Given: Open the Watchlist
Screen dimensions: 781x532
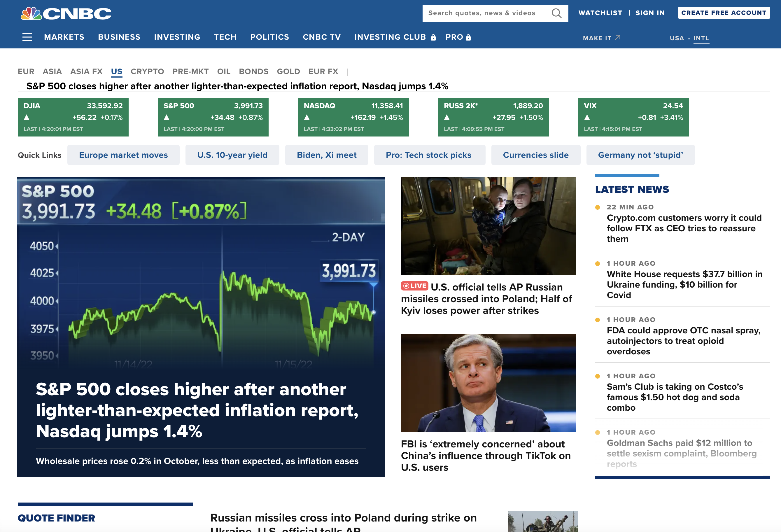Looking at the screenshot, I should pos(600,13).
